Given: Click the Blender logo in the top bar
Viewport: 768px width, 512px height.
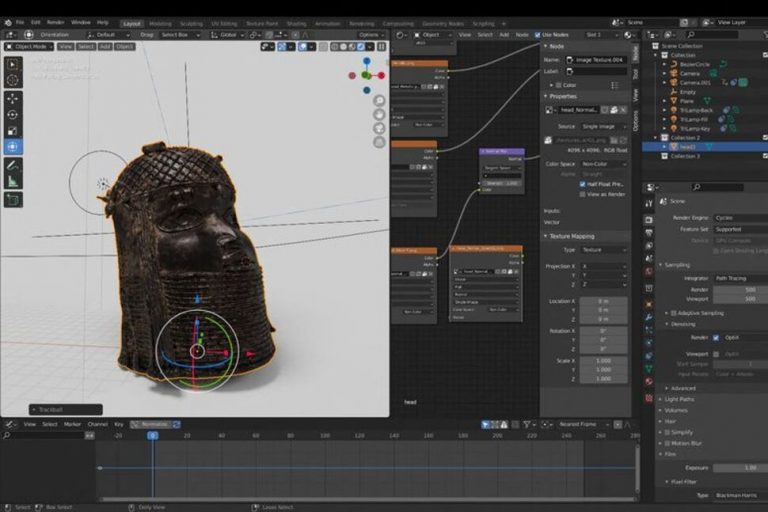Looking at the screenshot, I should tap(8, 23).
